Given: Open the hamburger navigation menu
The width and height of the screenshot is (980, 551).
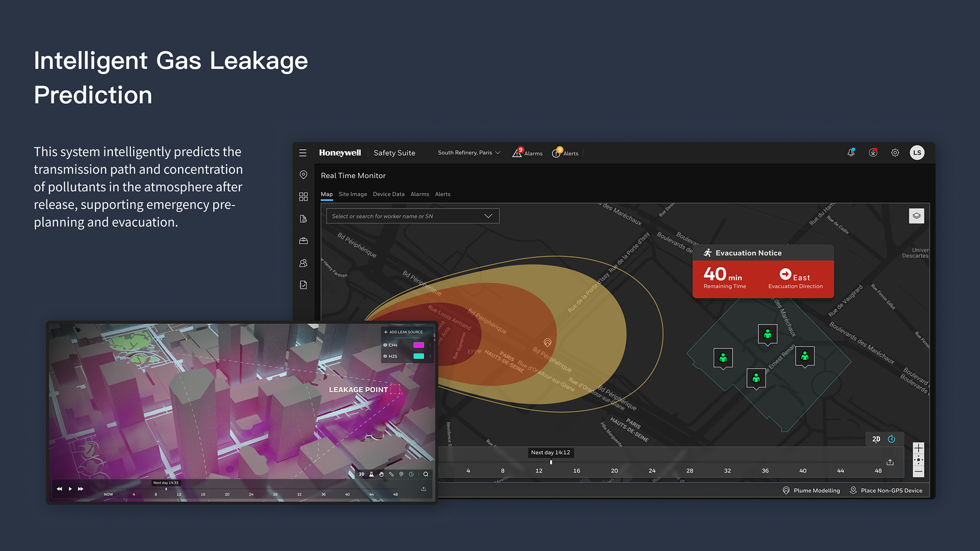Looking at the screenshot, I should coord(303,153).
